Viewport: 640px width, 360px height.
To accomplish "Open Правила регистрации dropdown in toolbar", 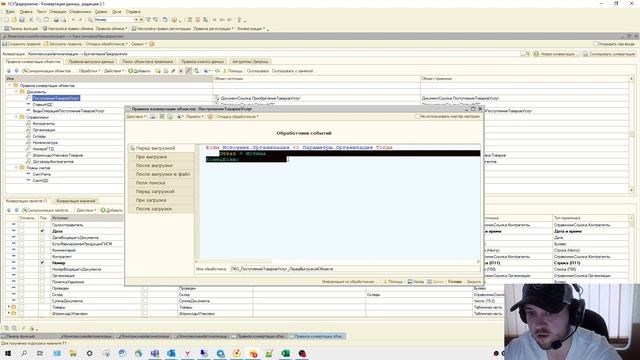I will pos(213,29).
